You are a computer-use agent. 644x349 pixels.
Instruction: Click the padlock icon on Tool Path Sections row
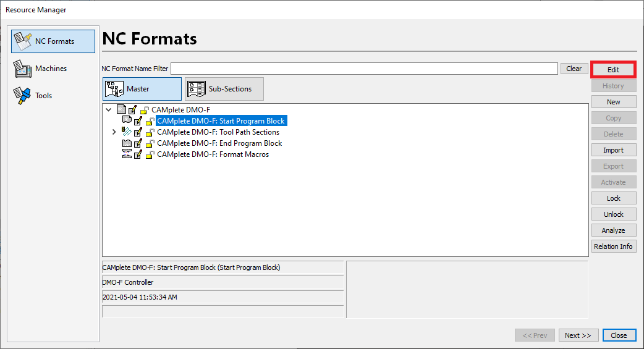(150, 132)
